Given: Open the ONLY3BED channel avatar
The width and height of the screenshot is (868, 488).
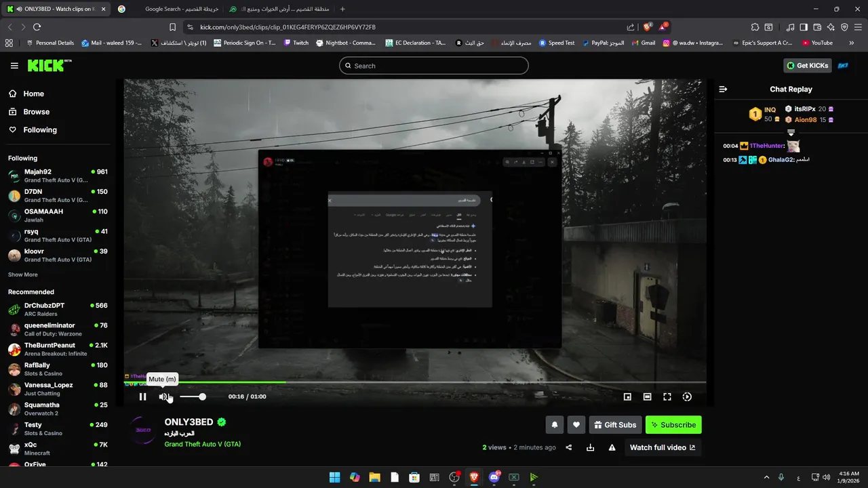Looking at the screenshot, I should (x=143, y=431).
